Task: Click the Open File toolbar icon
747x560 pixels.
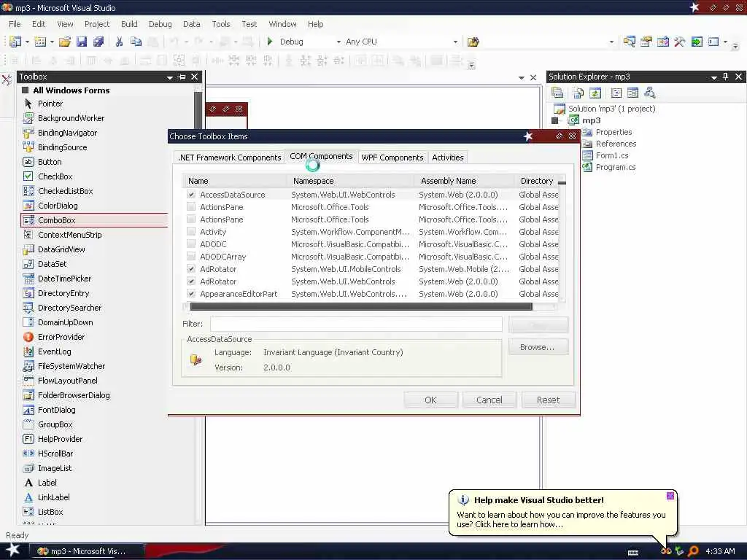Action: 65,42
